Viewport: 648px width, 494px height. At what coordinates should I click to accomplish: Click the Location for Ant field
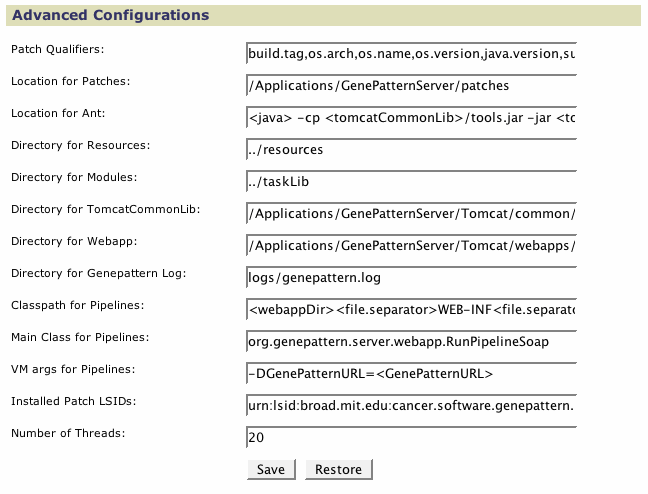411,117
